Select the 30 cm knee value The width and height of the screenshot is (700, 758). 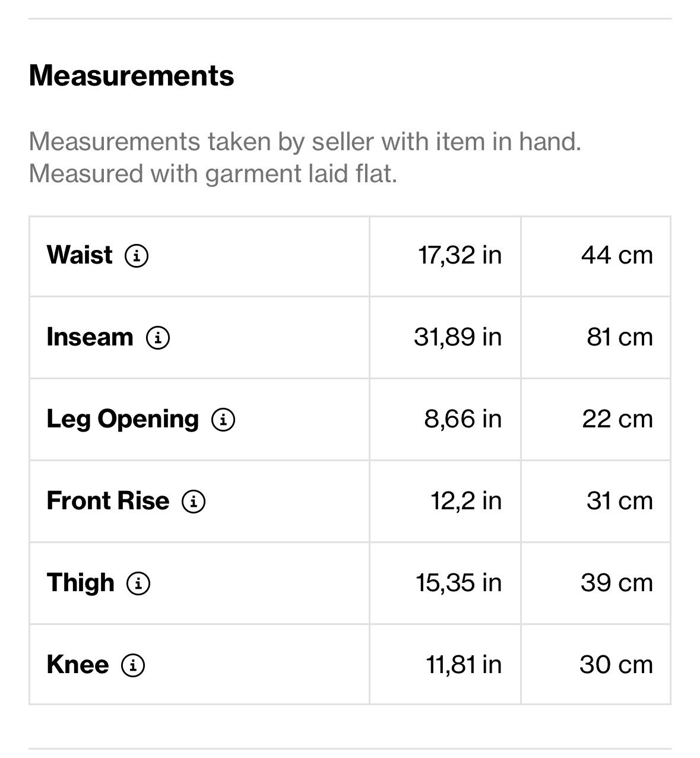tap(616, 665)
